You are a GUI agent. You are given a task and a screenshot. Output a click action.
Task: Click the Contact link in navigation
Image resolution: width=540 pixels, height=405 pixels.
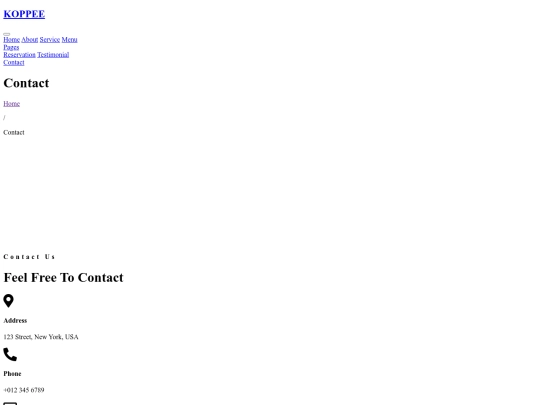pyautogui.click(x=14, y=63)
